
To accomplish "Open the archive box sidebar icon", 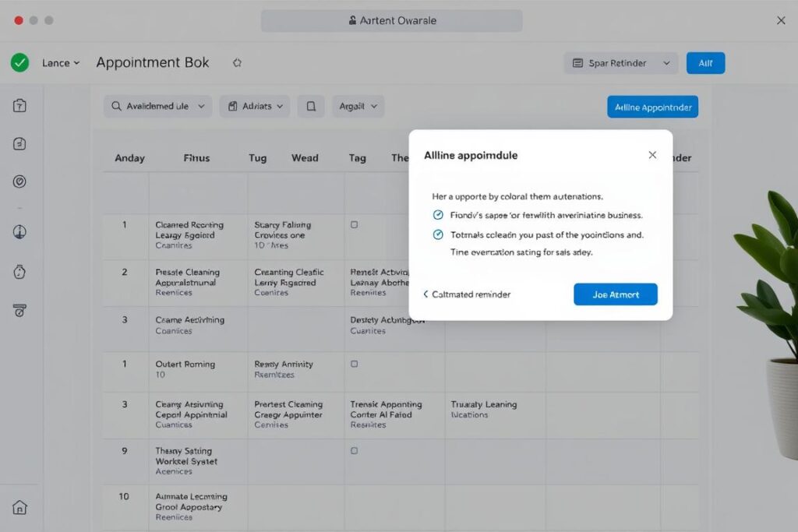I will 20,310.
